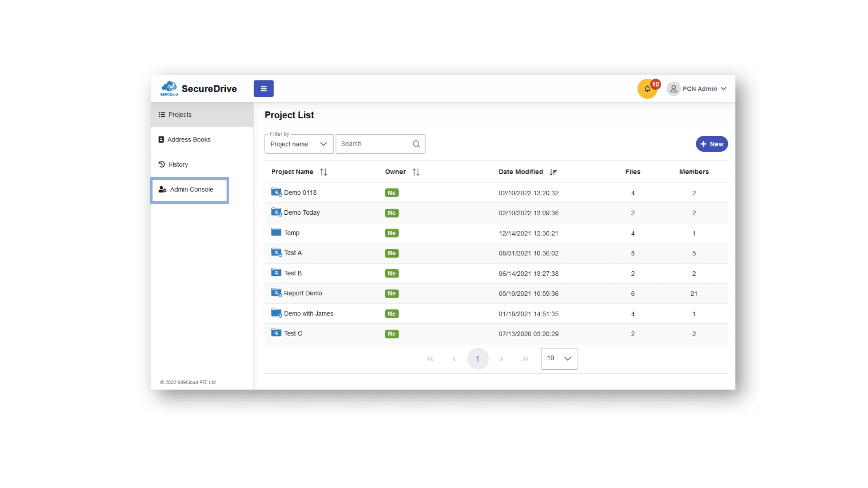This screenshot has width=868, height=488.
Task: Open the Temp project name
Action: 292,233
